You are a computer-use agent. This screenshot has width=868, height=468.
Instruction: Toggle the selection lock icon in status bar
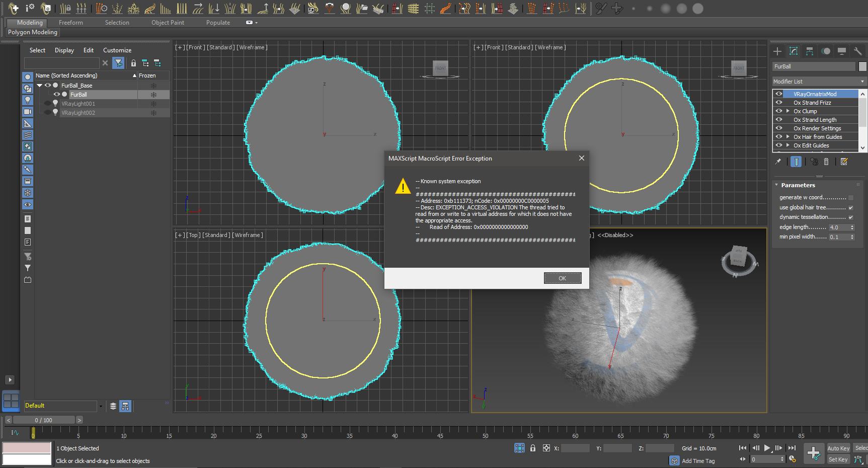[x=533, y=448]
